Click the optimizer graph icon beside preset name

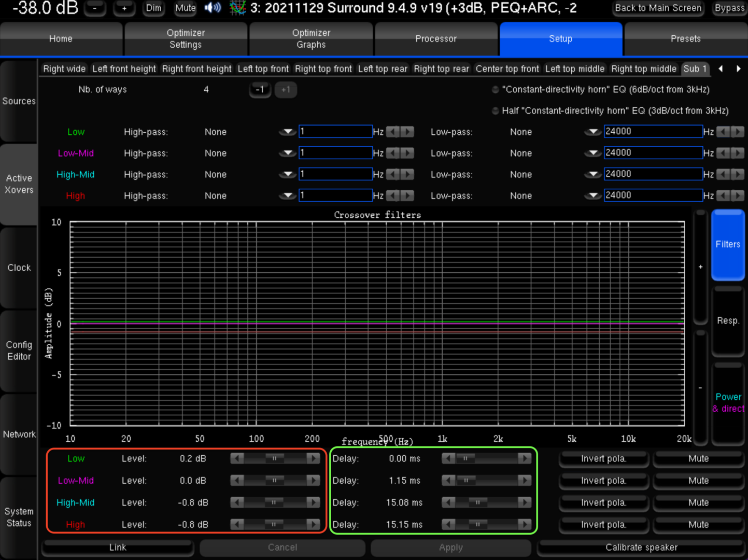point(237,8)
